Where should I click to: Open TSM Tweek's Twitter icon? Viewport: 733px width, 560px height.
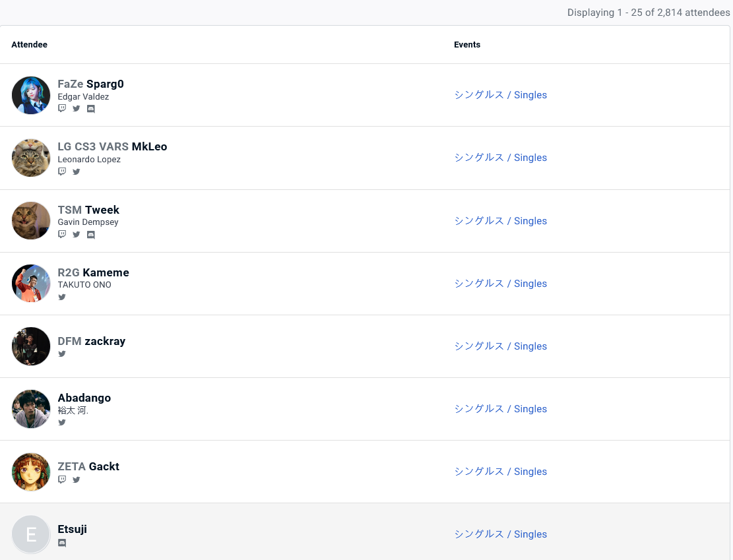[x=76, y=234]
